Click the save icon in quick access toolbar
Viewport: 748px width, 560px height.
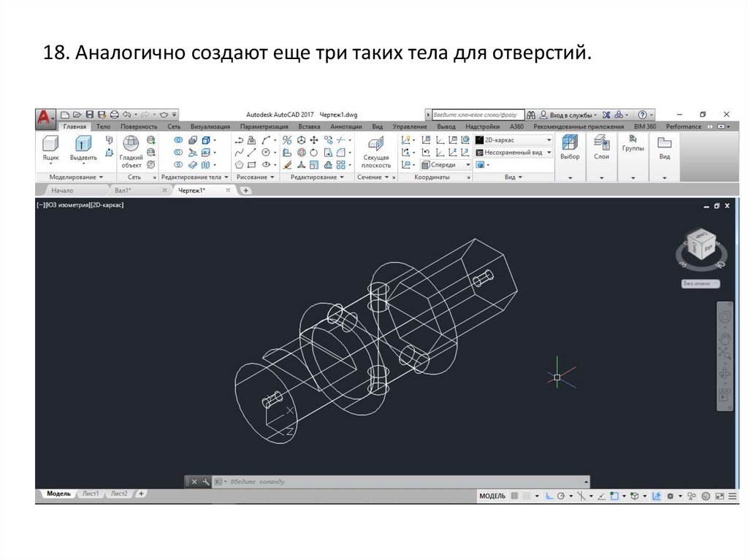pyautogui.click(x=90, y=115)
